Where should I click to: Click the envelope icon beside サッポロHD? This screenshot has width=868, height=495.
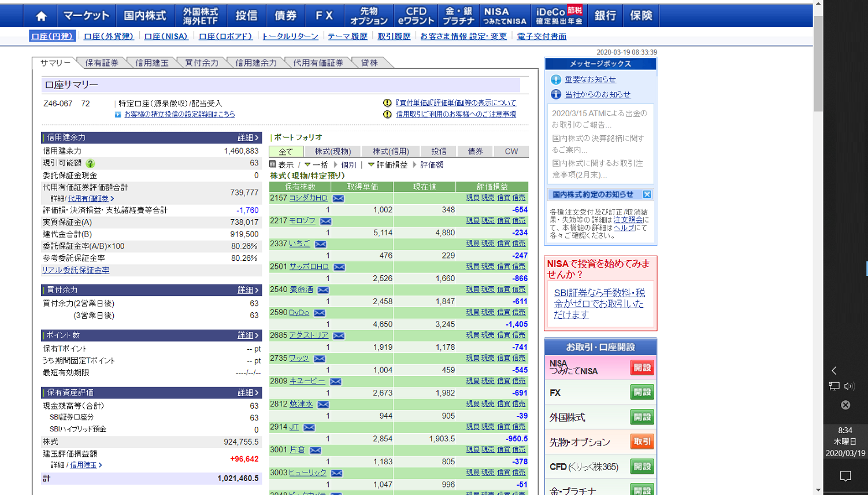339,267
